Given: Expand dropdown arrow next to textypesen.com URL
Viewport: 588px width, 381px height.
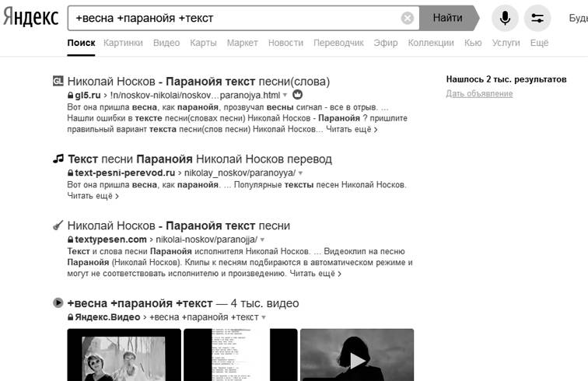Looking at the screenshot, I should (263, 239).
